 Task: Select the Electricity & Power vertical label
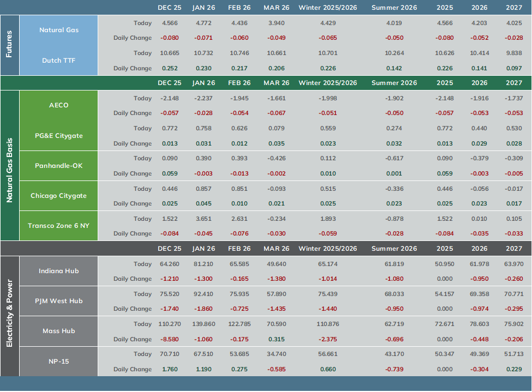coord(9,313)
